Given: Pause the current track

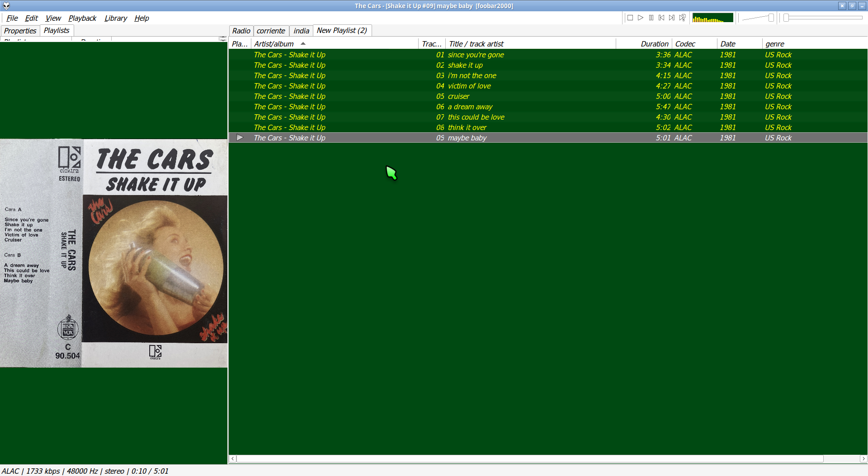Looking at the screenshot, I should pos(651,18).
